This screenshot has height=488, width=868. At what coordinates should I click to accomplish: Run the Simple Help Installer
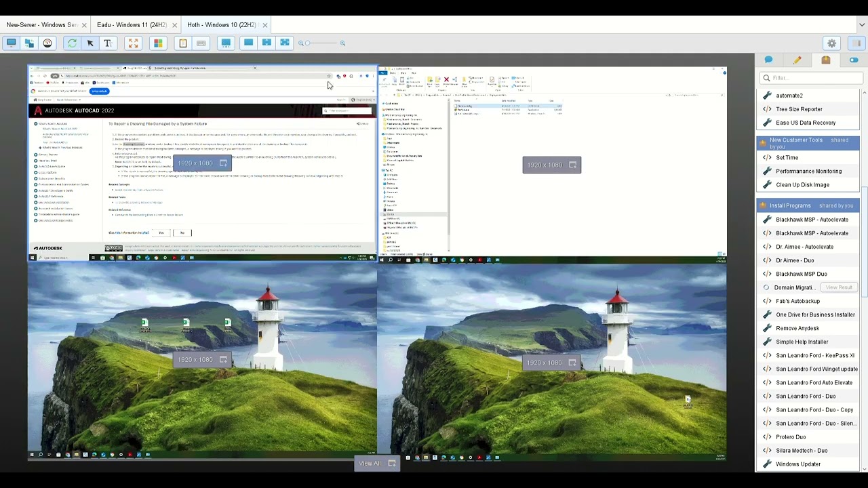click(x=808, y=342)
